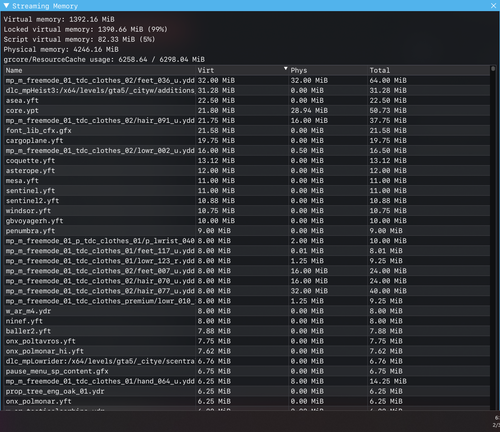
Task: Click the Streaming Memory title bar text
Action: click(x=45, y=6)
